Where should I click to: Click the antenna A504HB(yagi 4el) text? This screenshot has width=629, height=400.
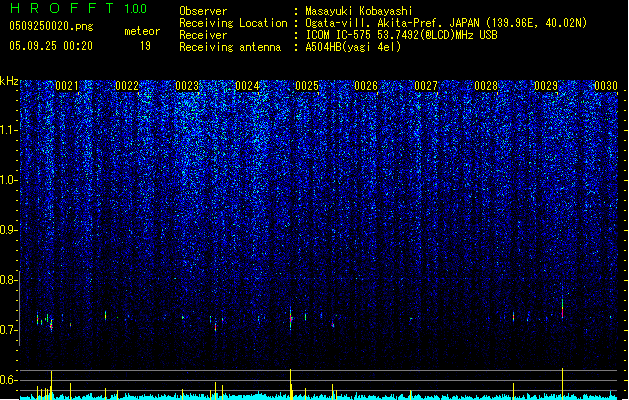353,47
